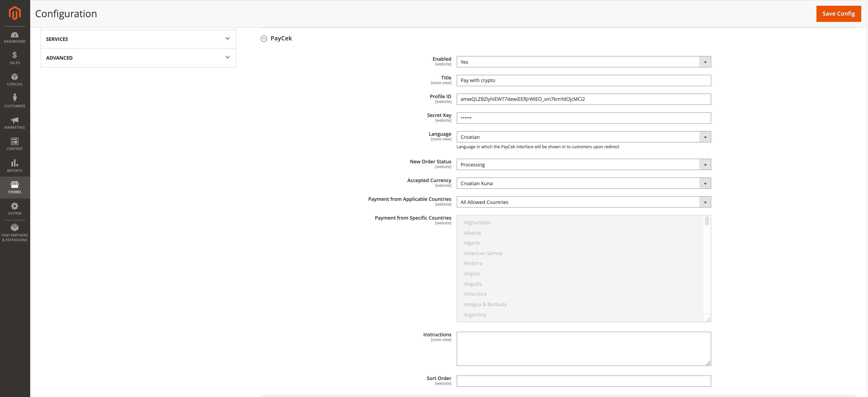Click the Customers sidebar icon
The height and width of the screenshot is (397, 868).
pyautogui.click(x=15, y=101)
